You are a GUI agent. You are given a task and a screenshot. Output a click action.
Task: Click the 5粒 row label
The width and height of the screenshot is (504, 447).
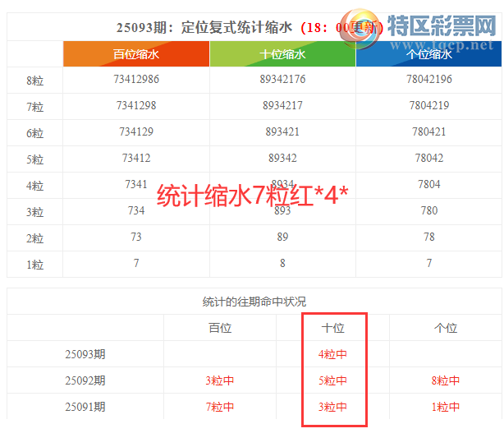point(34,159)
